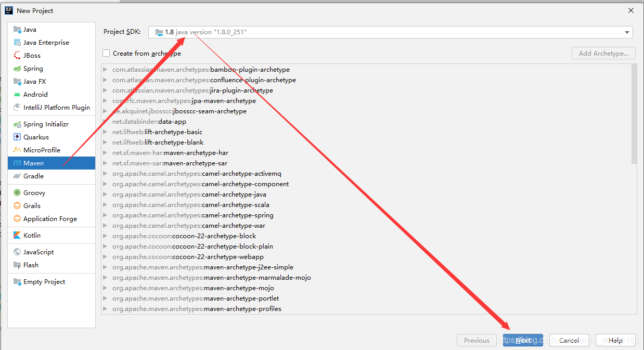Select camel-archetype-java row
Screen dimensions: 644x350
click(x=366, y=195)
